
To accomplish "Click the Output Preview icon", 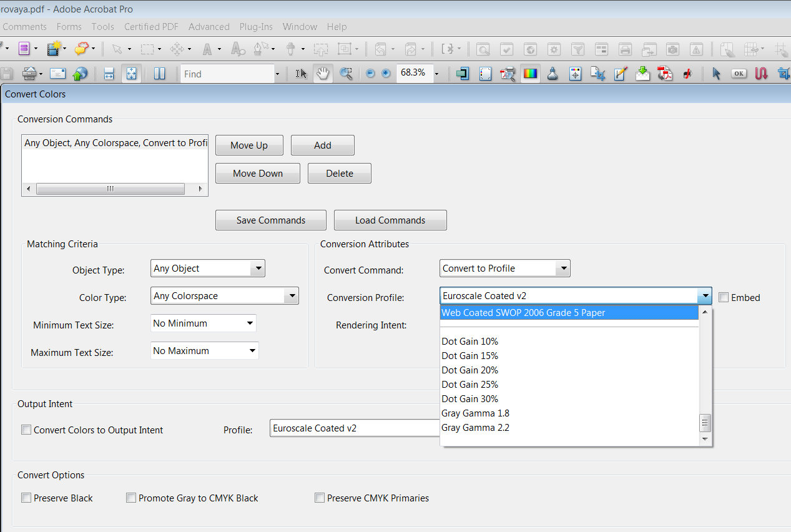I will coord(486,74).
